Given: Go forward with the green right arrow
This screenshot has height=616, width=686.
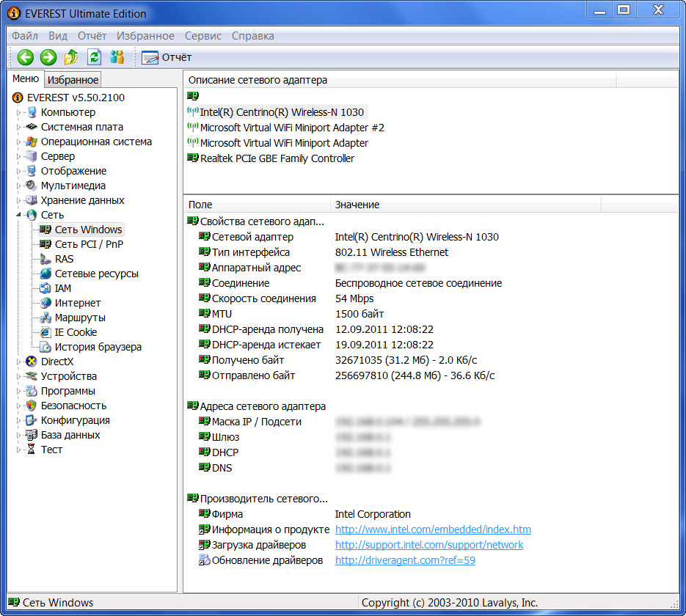Looking at the screenshot, I should point(48,57).
